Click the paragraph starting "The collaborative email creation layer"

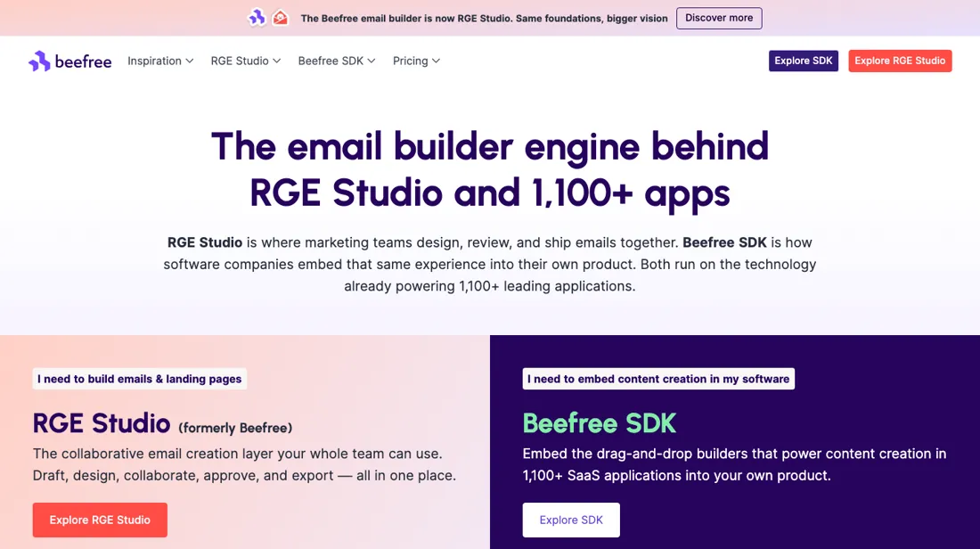click(x=244, y=464)
